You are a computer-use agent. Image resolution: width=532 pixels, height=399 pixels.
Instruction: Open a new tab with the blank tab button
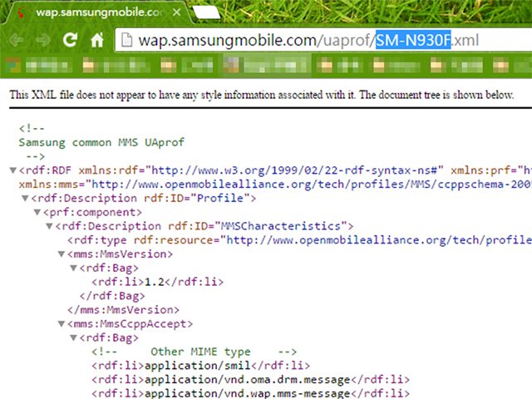pos(206,12)
